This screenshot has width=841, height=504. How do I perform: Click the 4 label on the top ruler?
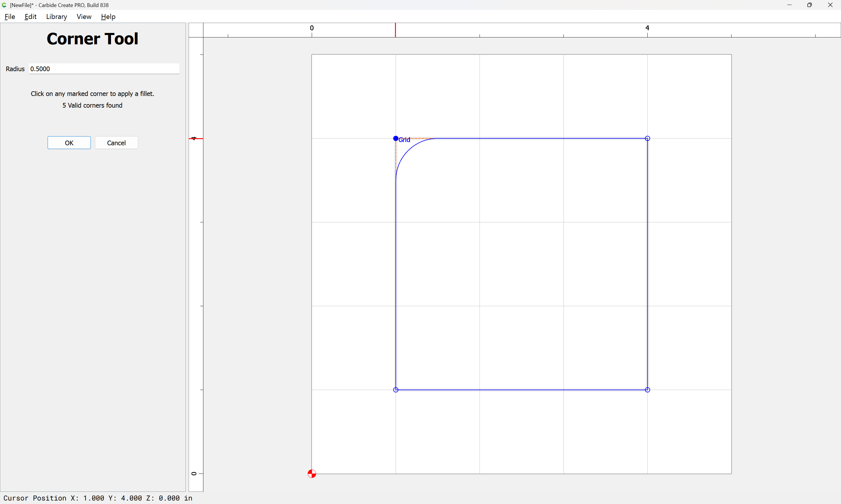click(647, 28)
